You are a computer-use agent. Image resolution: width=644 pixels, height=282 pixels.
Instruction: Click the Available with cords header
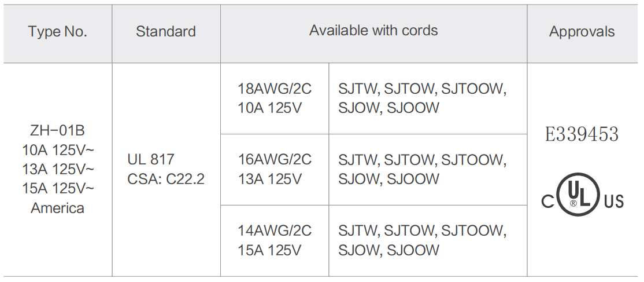tap(374, 31)
